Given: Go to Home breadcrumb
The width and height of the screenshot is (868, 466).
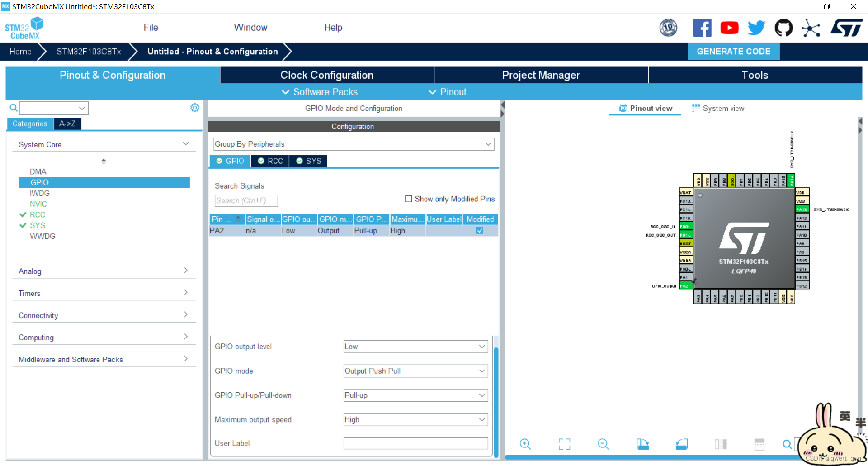Looking at the screenshot, I should coord(20,52).
